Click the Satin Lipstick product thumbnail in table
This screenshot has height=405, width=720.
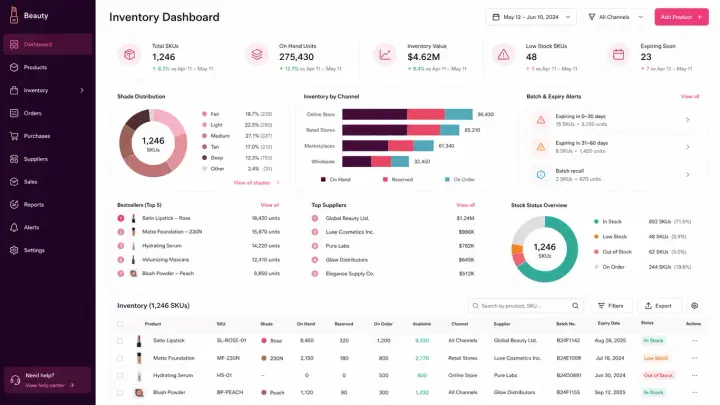pyautogui.click(x=139, y=341)
